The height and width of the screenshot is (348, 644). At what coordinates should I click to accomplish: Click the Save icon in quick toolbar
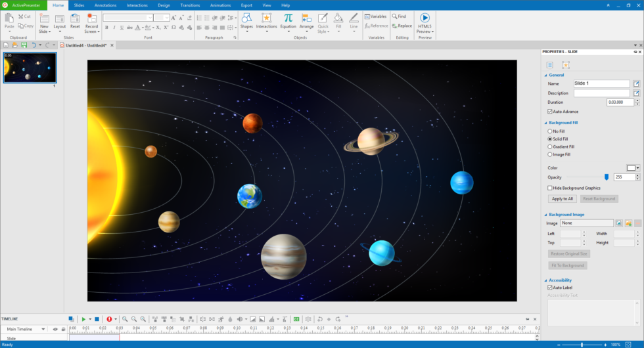24,45
